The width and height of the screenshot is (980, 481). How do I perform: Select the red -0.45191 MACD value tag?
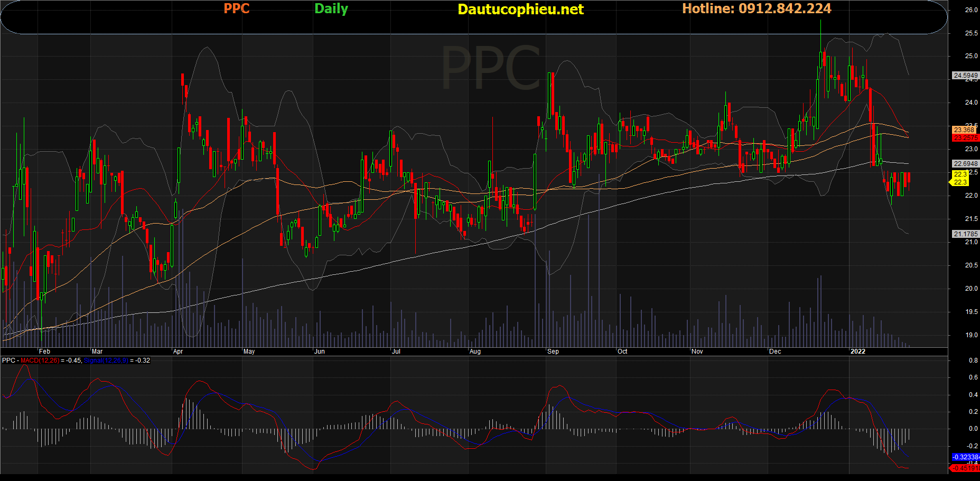965,468
